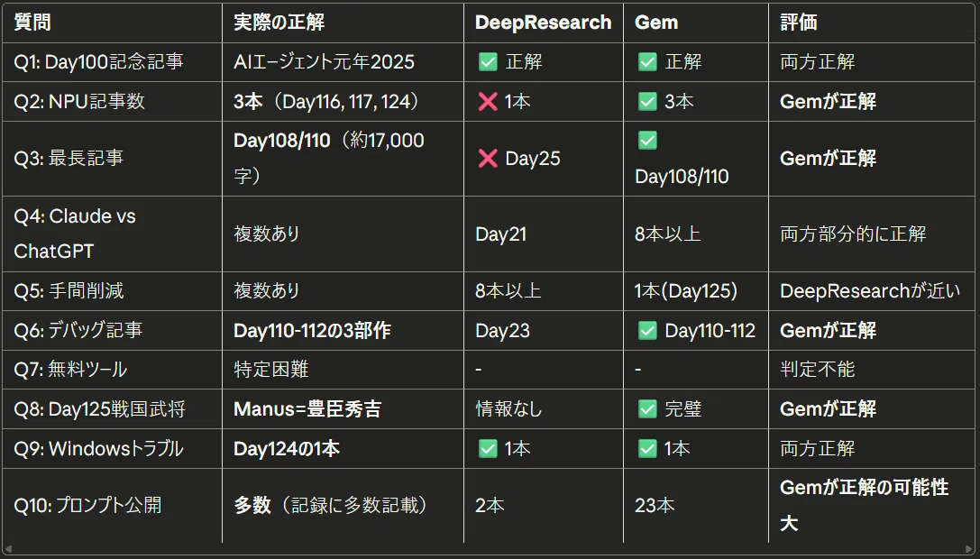Click the Gem column header

(656, 23)
